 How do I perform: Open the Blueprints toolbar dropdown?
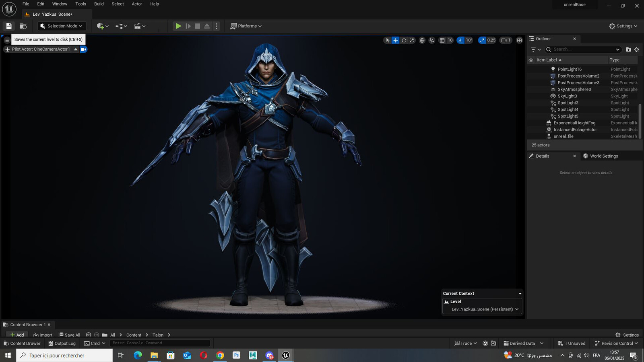pos(121,26)
